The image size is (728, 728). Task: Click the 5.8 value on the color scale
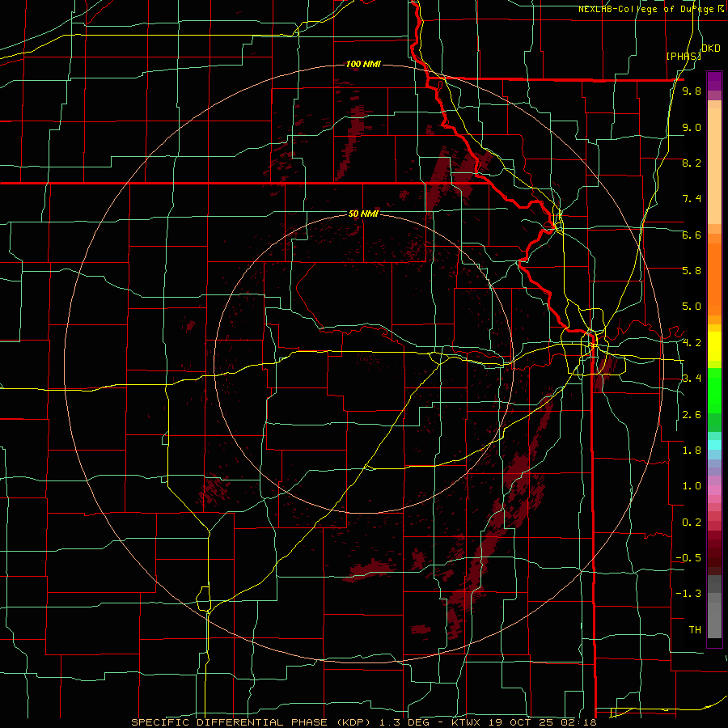pos(692,271)
